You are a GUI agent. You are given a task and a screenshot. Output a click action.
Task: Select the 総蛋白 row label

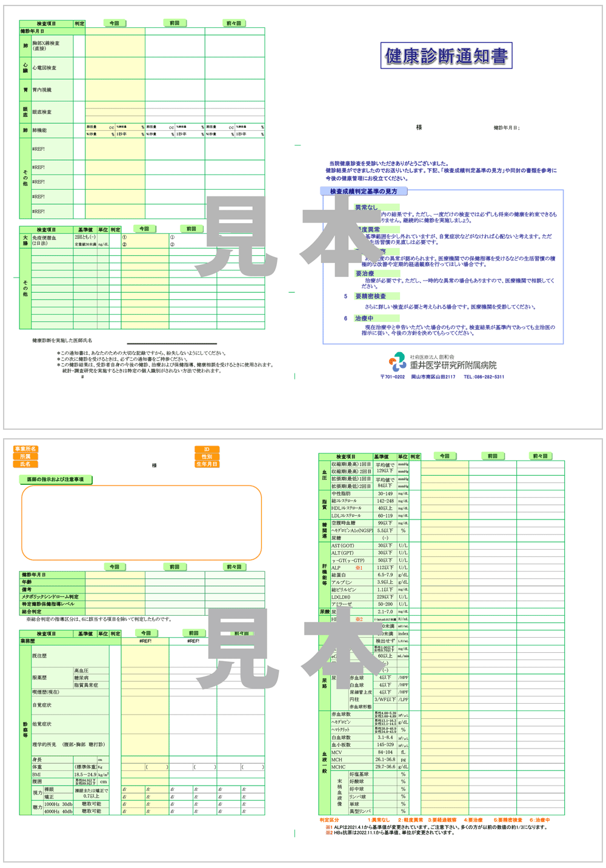(339, 575)
